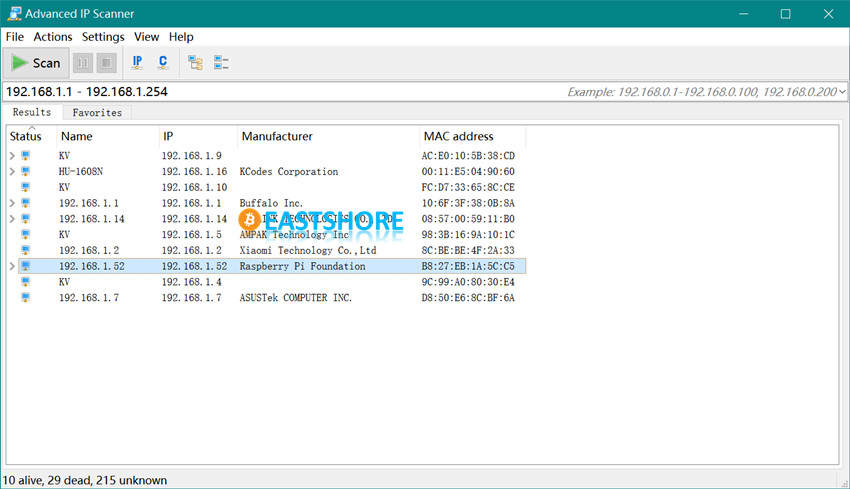Select Buffalo Inc. manufacturer cell
Image resolution: width=850 pixels, height=489 pixels.
click(x=271, y=203)
